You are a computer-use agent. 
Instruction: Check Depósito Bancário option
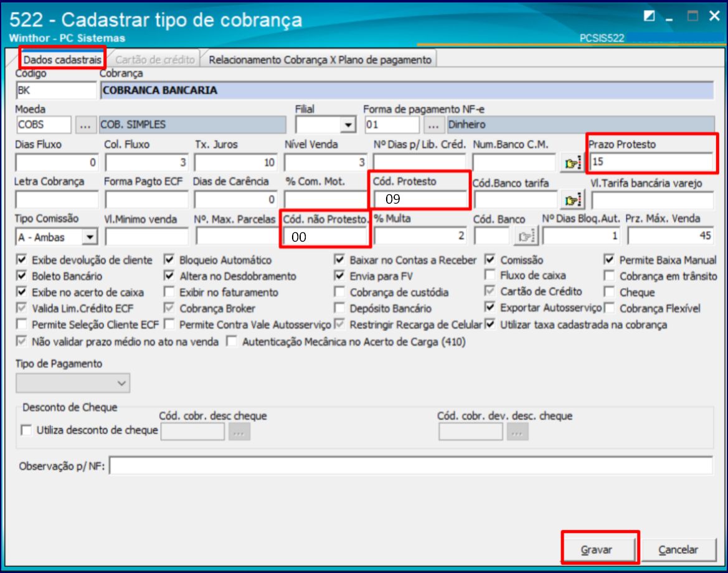click(339, 308)
